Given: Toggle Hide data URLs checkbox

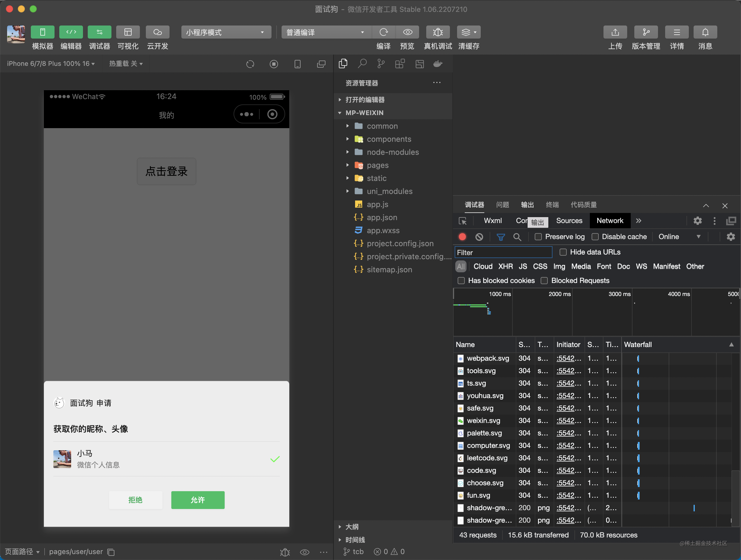Looking at the screenshot, I should (562, 252).
